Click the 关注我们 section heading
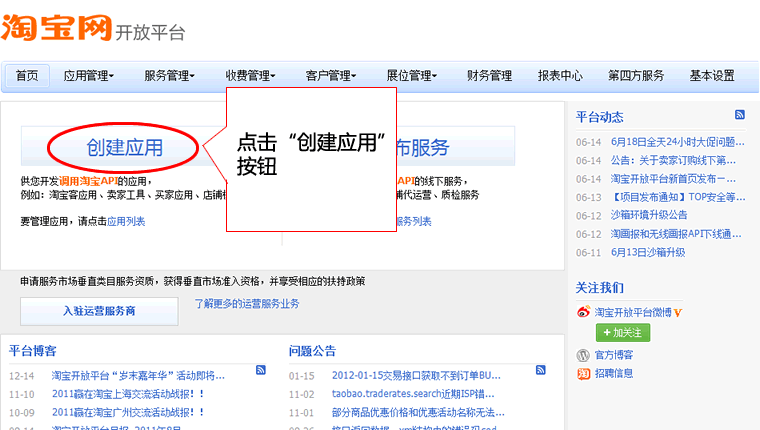This screenshot has height=430, width=760. 600,288
